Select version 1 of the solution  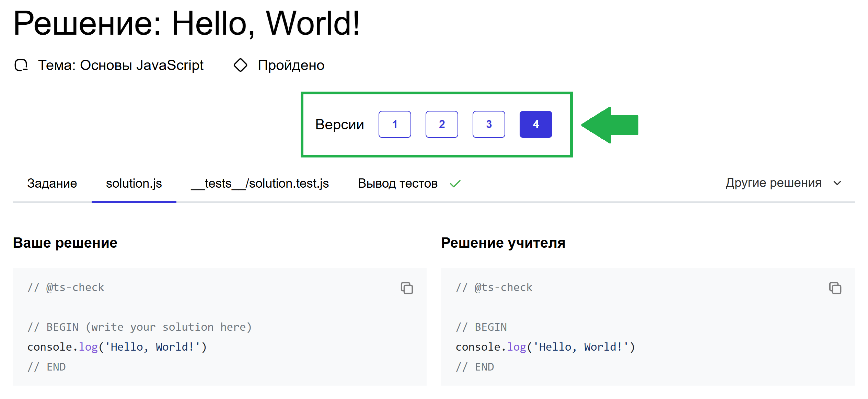pyautogui.click(x=394, y=124)
